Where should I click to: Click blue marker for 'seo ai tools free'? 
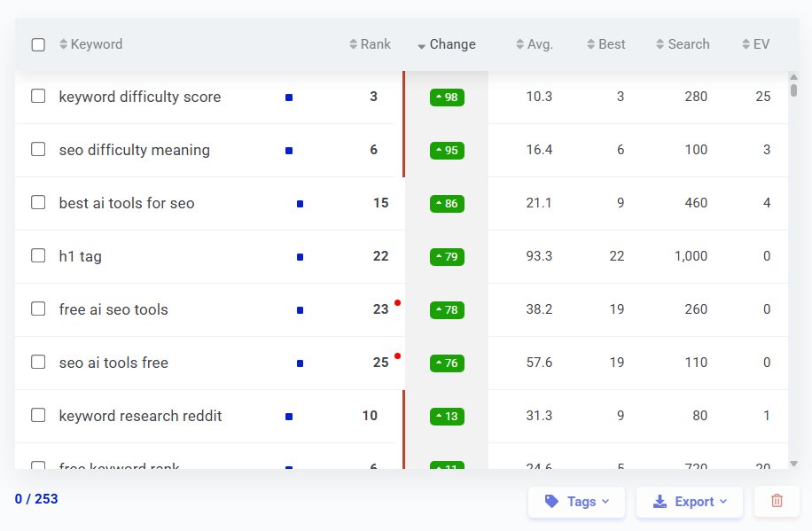click(300, 363)
